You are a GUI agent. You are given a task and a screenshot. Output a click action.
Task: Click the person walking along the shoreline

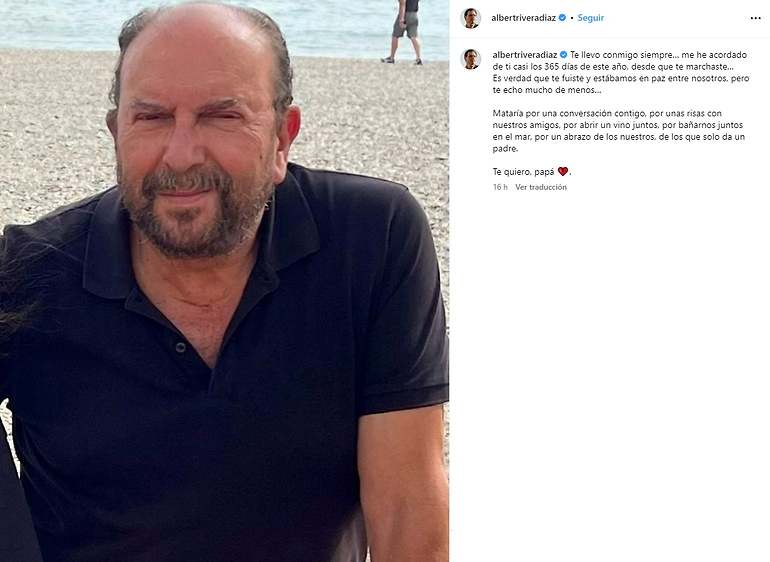404,32
